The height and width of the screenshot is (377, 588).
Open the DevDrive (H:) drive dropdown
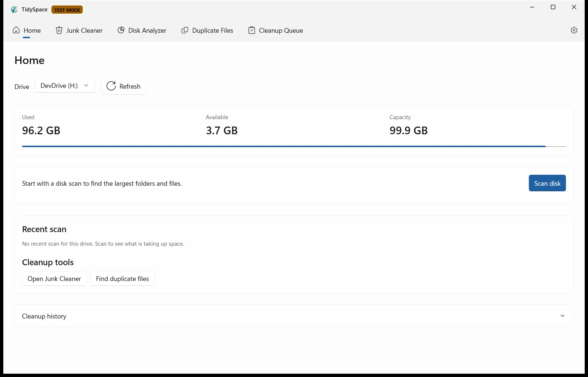point(65,85)
